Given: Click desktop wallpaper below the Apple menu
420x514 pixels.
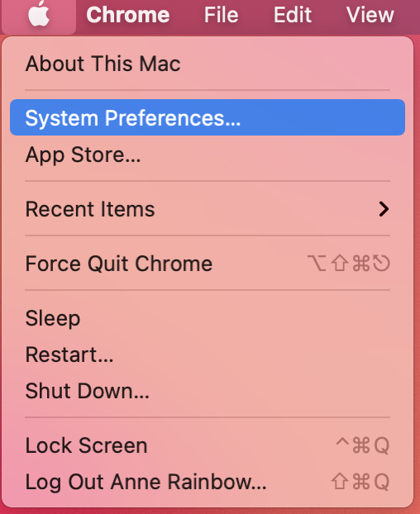Looking at the screenshot, I should [x=210, y=512].
